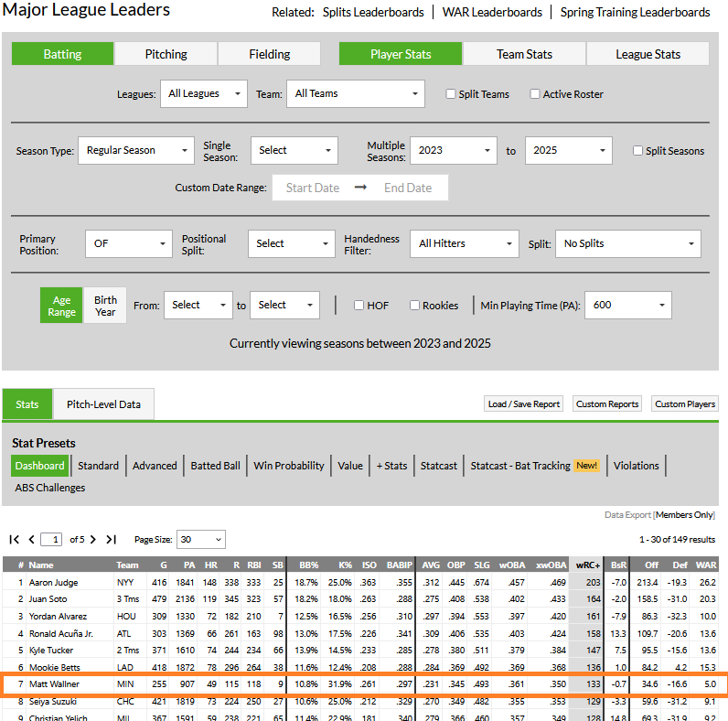The image size is (728, 721).
Task: Open the WAR Leaderboards link
Action: [489, 13]
